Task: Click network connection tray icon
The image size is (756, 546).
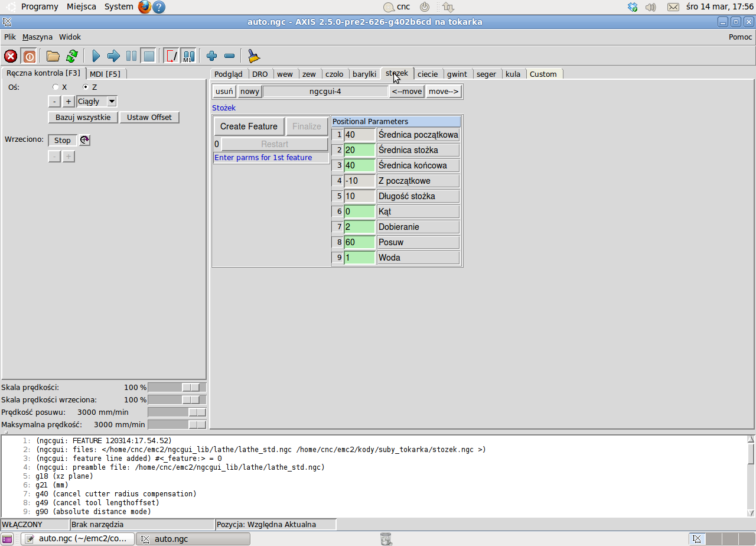Action: 448,7
